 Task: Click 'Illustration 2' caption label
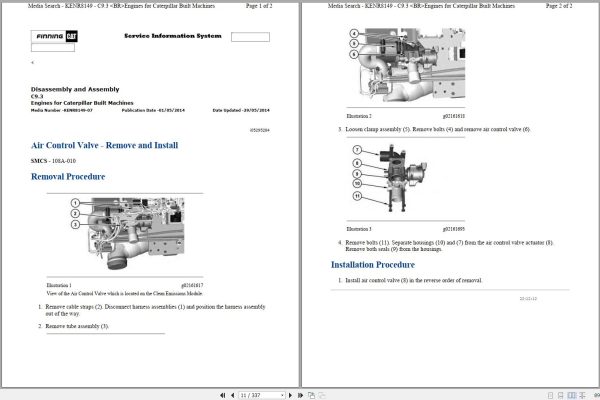(x=359, y=116)
